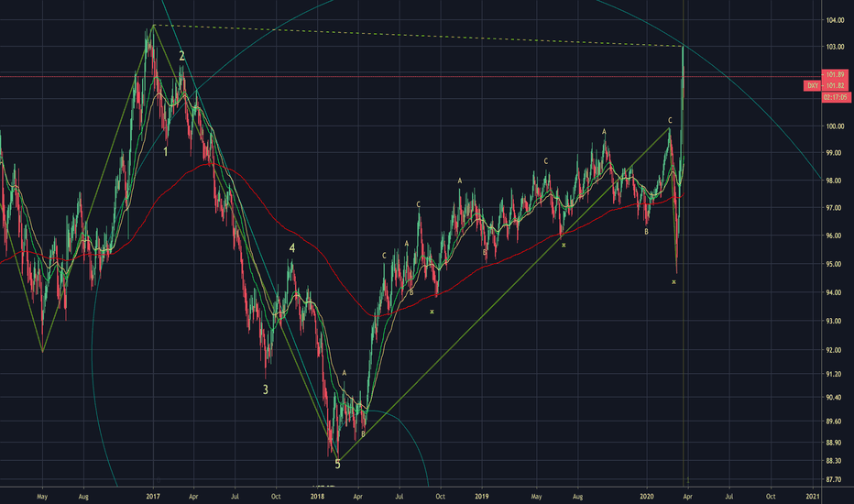
Task: Click the 93.00 price scale value
Action: 834,321
